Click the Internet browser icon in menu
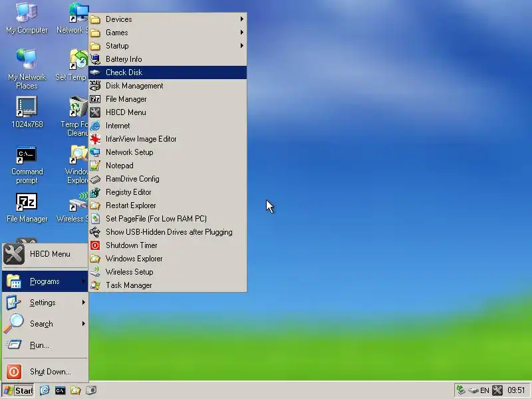This screenshot has height=399, width=532. (95, 126)
